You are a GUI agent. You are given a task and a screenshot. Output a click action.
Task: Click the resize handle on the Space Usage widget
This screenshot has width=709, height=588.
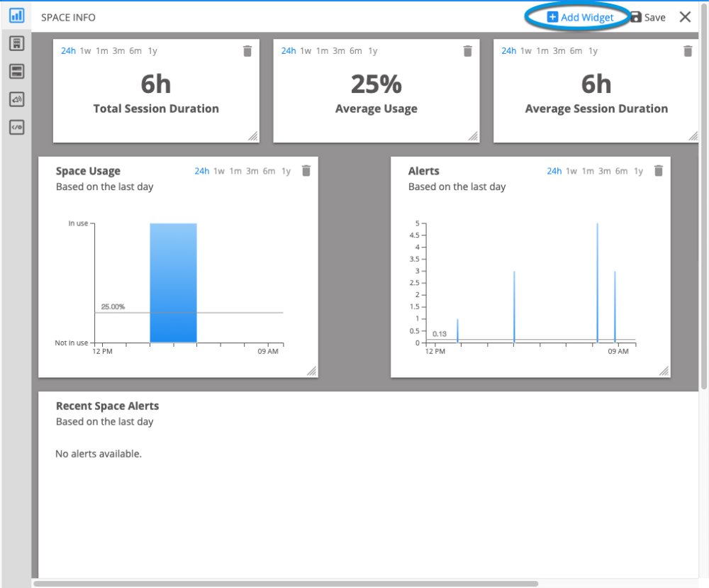tap(311, 370)
